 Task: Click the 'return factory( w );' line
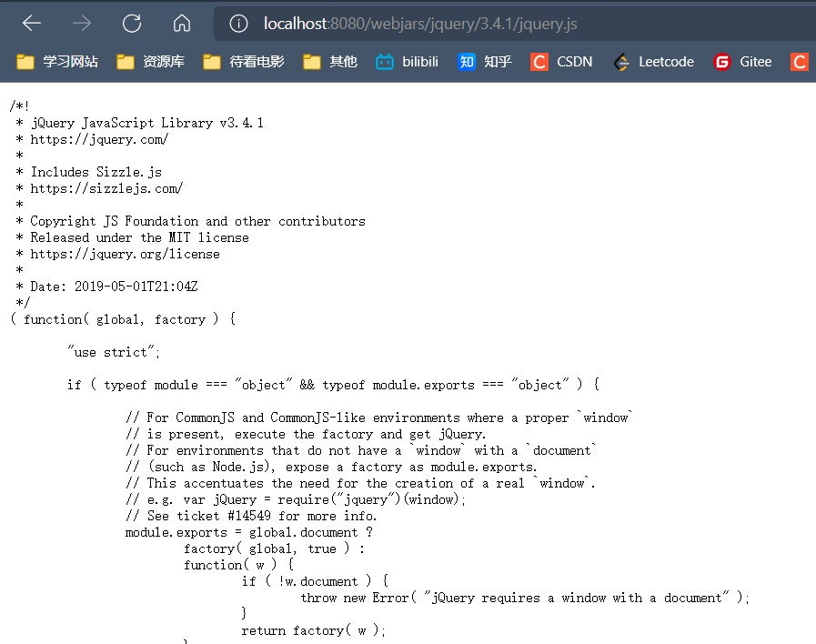click(314, 630)
